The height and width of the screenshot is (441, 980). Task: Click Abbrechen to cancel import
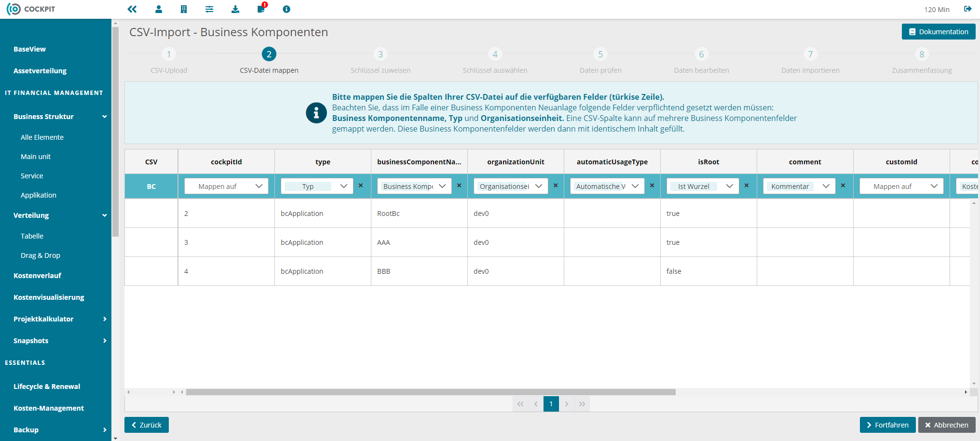(947, 425)
